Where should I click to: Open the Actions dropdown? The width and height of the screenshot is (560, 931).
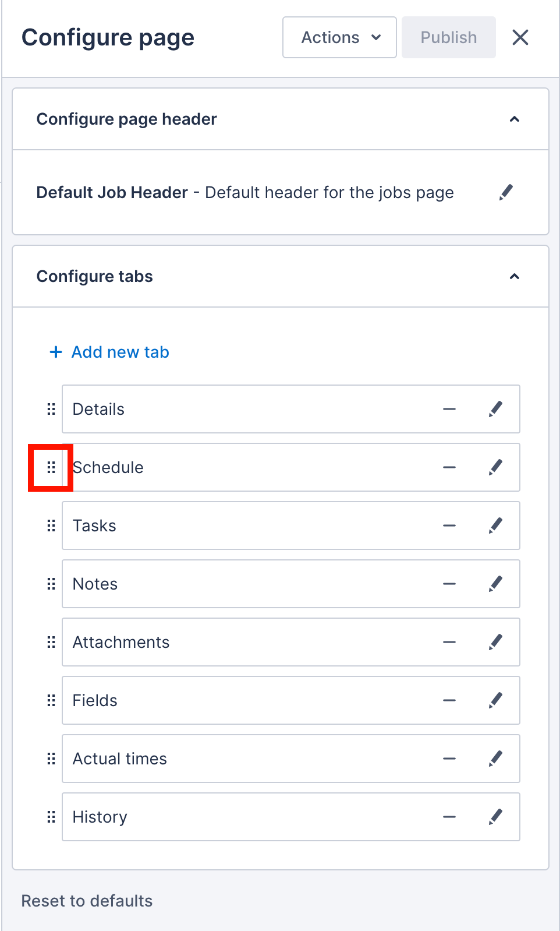[339, 37]
